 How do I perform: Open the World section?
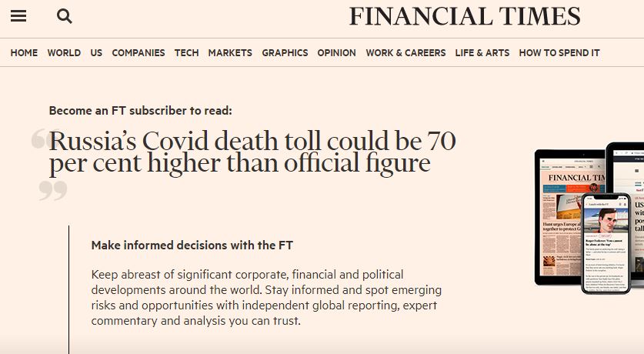click(x=64, y=53)
